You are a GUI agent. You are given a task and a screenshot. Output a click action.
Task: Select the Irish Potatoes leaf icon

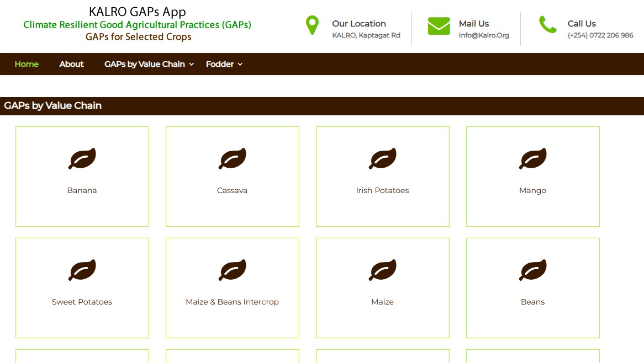click(x=383, y=159)
